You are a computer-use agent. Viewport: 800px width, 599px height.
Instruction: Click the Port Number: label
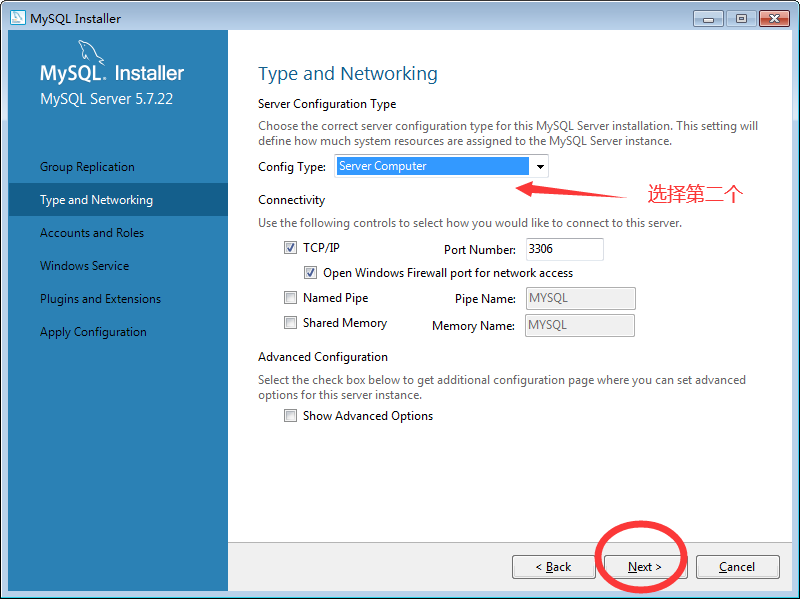tap(480, 249)
